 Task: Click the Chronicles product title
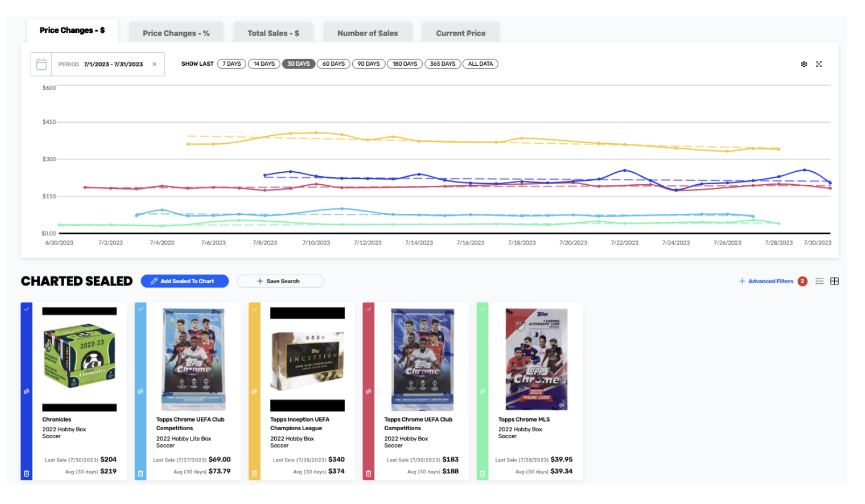[57, 419]
